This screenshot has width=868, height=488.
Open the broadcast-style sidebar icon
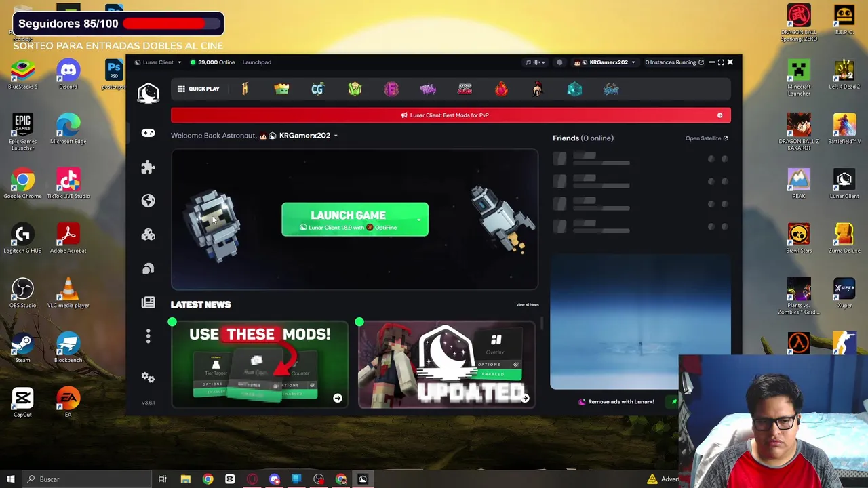[148, 268]
